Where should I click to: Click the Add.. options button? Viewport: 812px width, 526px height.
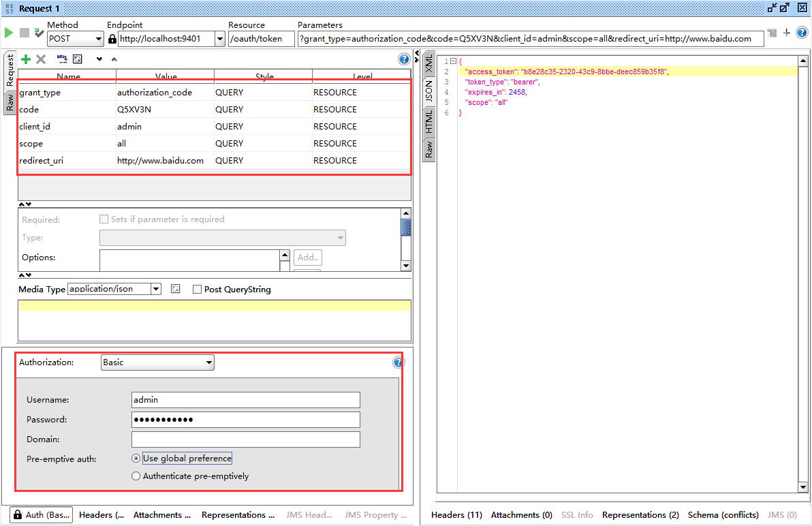(x=308, y=258)
